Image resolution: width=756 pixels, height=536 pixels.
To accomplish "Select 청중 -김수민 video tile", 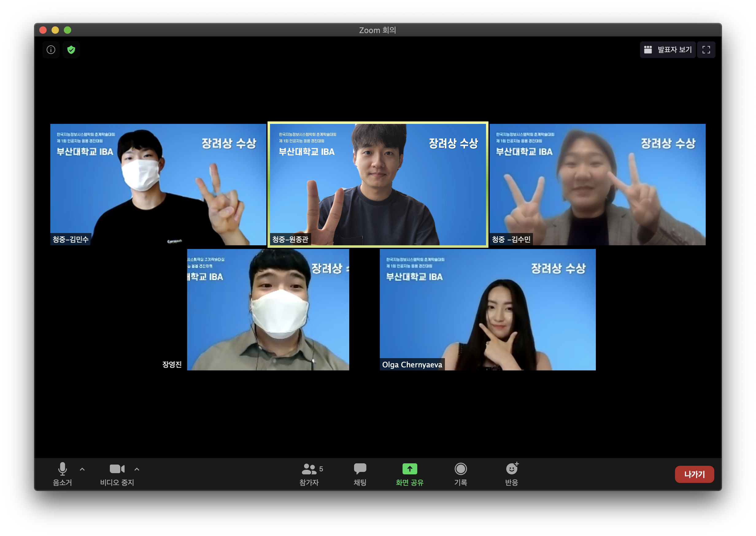I will click(x=597, y=184).
